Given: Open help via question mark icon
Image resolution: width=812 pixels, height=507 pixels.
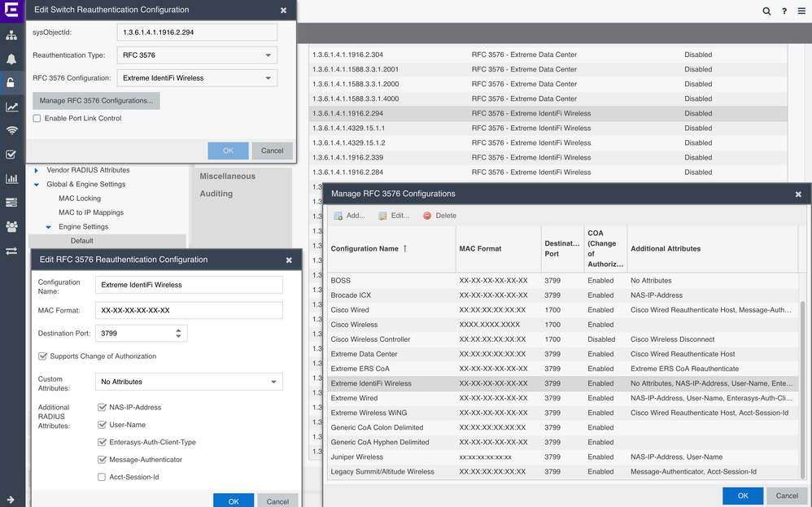Looking at the screenshot, I should click(x=784, y=11).
